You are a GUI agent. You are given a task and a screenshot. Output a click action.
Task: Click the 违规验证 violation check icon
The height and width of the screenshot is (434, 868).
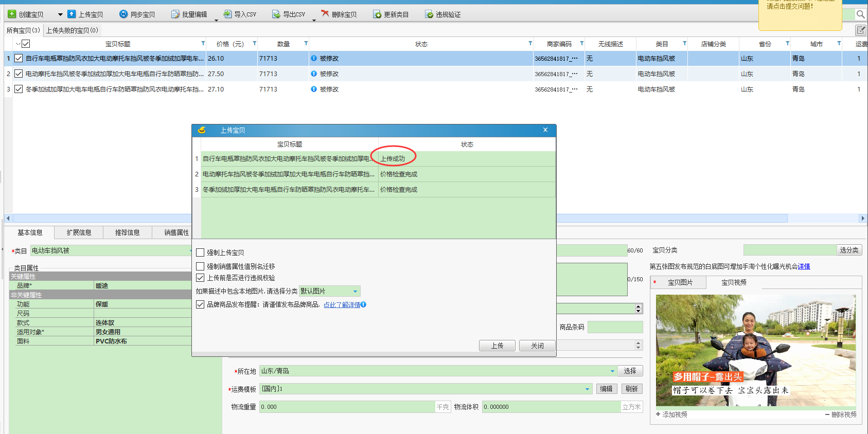tap(429, 14)
